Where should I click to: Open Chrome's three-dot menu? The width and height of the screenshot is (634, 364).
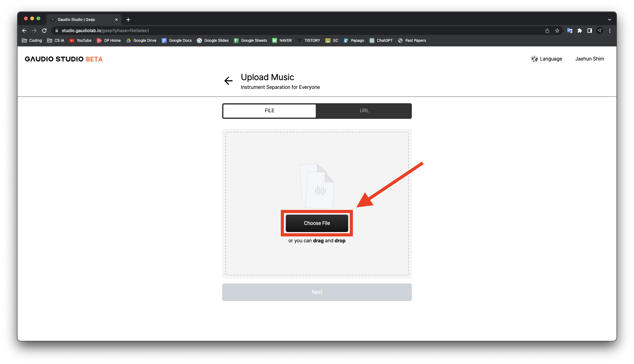(610, 31)
